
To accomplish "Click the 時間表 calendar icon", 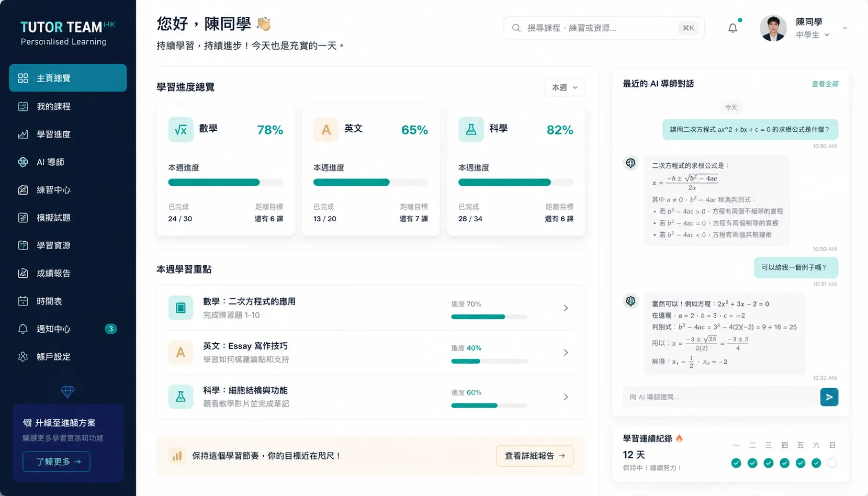I will 23,301.
